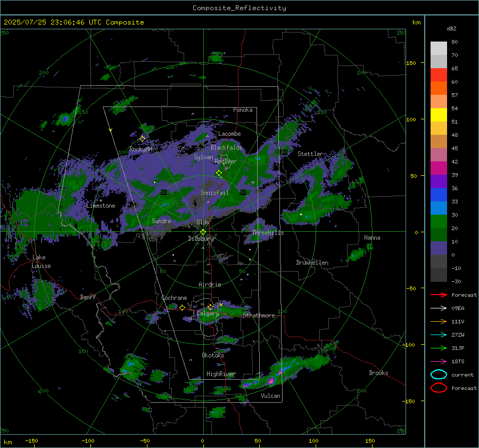Click the 100 tick on the bottom axis

coord(313,441)
